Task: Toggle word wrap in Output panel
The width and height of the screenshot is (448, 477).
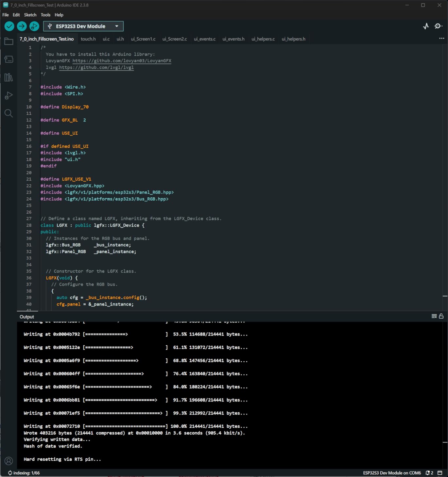Action: point(434,316)
